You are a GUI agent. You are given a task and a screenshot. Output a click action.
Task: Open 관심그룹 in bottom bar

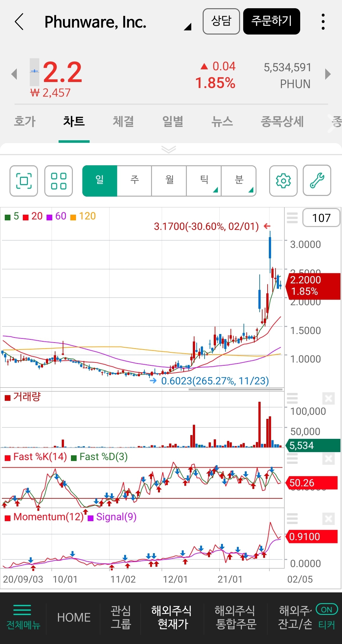[x=121, y=617]
